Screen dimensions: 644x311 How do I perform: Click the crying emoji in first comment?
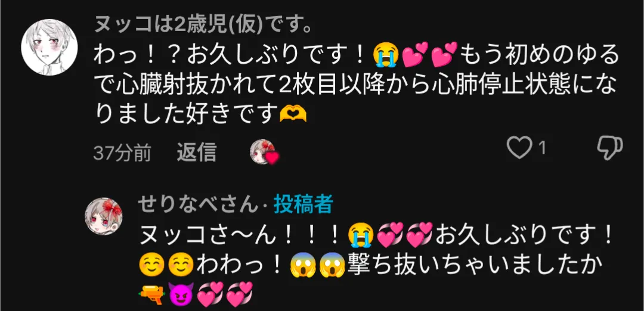(385, 55)
